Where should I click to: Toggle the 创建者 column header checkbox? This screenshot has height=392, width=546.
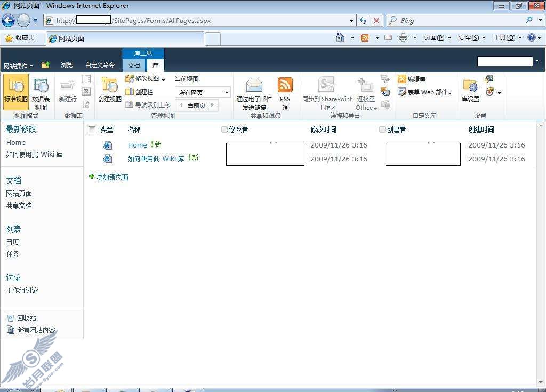click(x=382, y=129)
